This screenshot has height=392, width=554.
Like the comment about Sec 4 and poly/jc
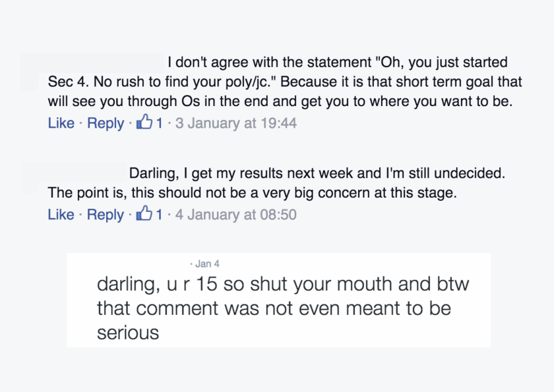pos(61,123)
